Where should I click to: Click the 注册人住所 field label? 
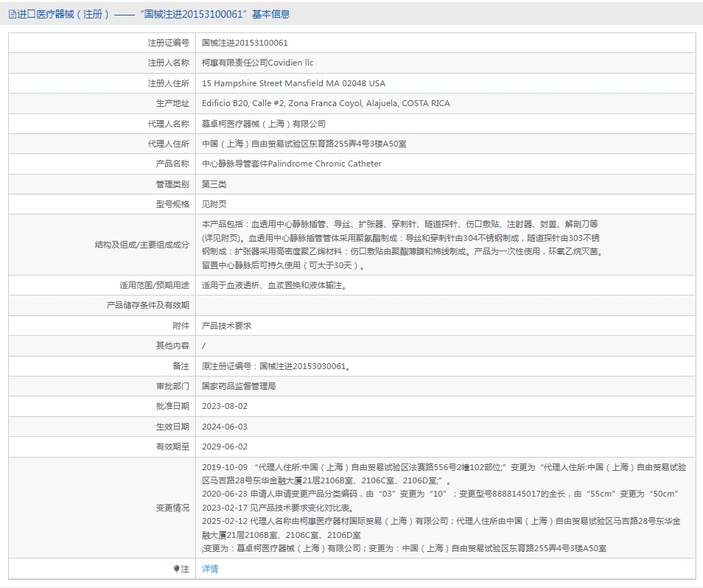[x=169, y=83]
